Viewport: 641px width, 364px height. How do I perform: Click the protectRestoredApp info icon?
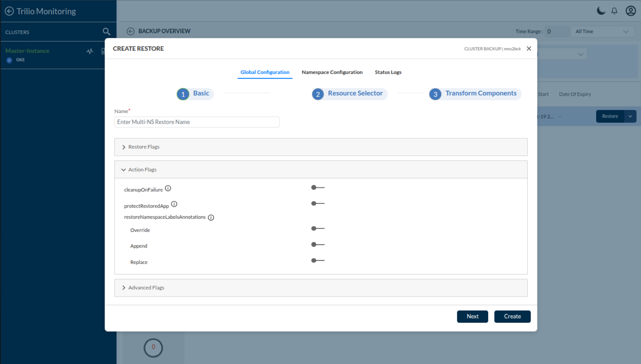174,204
